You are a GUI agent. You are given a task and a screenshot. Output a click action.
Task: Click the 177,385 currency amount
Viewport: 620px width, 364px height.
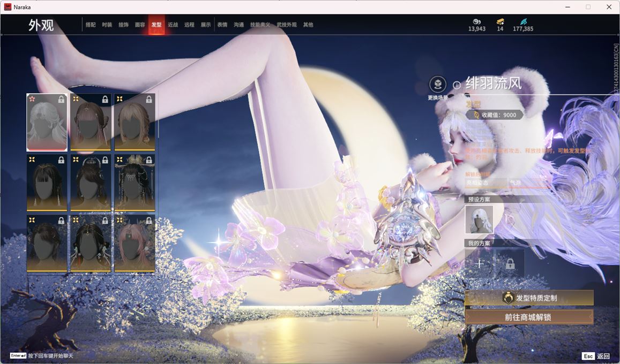pos(523,29)
